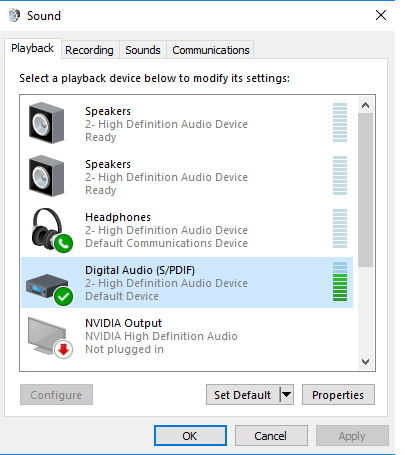Click the greyed-out Apply button
405x455 pixels.
click(352, 436)
